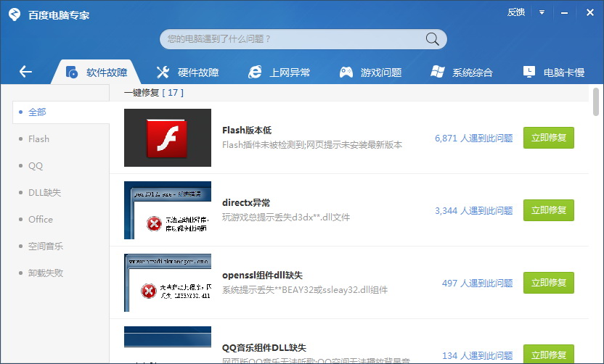
Task: Switch to the 游戏问题 tab
Action: click(371, 73)
